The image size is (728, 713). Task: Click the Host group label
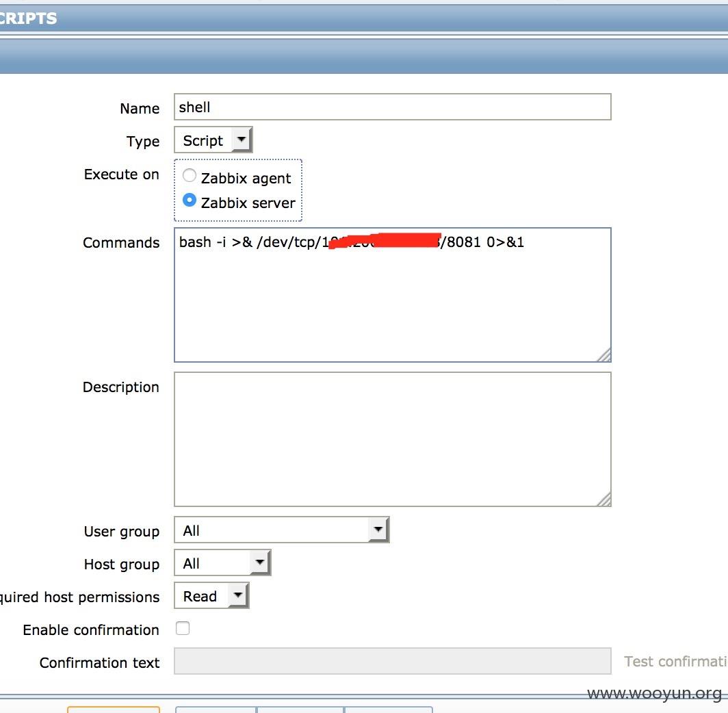pyautogui.click(x=122, y=565)
